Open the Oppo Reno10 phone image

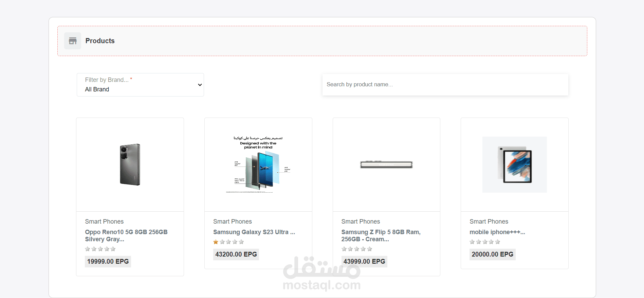click(130, 164)
